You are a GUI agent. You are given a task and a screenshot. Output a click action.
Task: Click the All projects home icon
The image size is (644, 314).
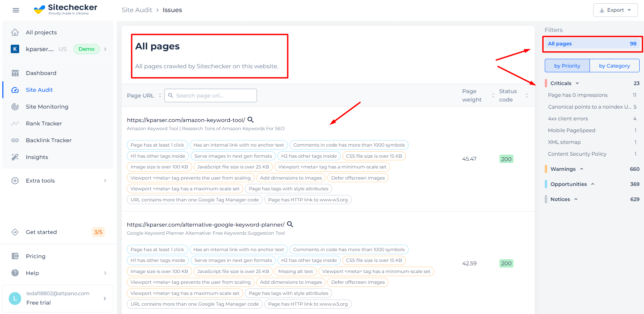point(15,32)
